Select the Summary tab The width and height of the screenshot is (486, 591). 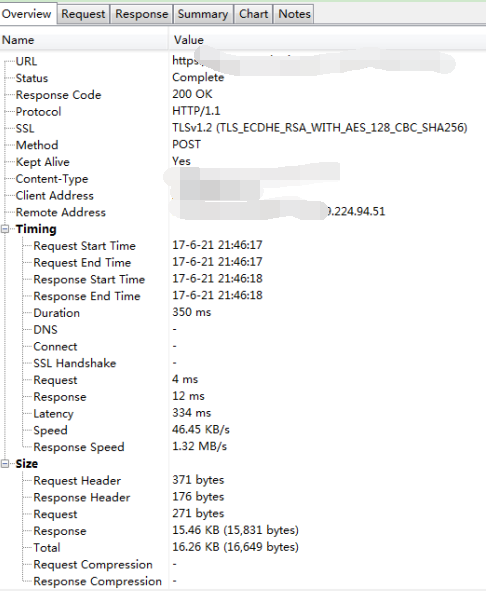pyautogui.click(x=203, y=14)
